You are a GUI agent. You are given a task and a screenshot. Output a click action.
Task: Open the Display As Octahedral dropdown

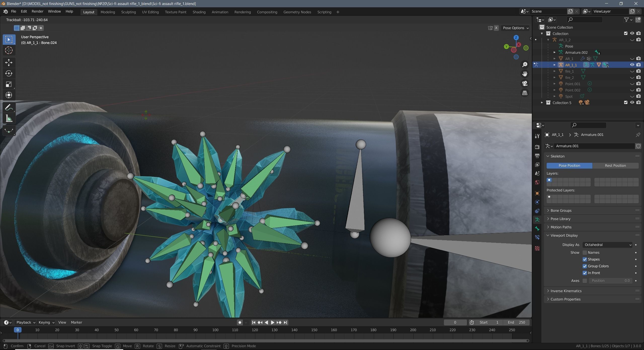coord(608,245)
